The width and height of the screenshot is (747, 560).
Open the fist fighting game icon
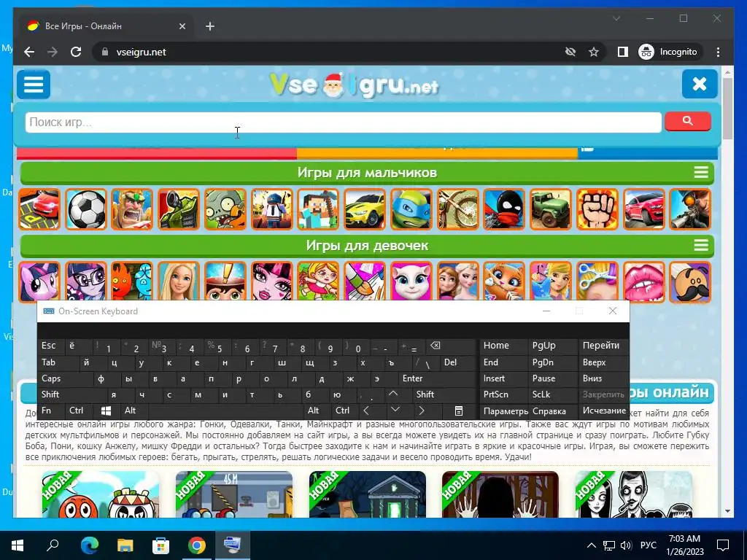(x=597, y=209)
